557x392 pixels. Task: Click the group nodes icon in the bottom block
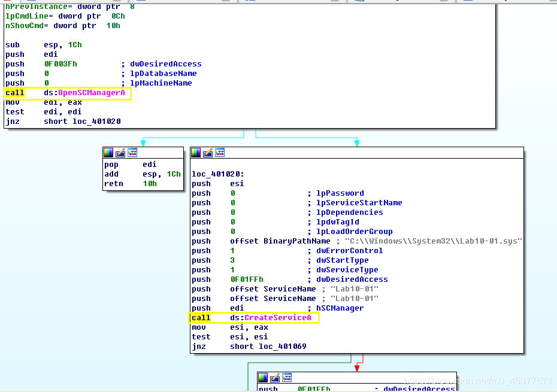tap(287, 378)
